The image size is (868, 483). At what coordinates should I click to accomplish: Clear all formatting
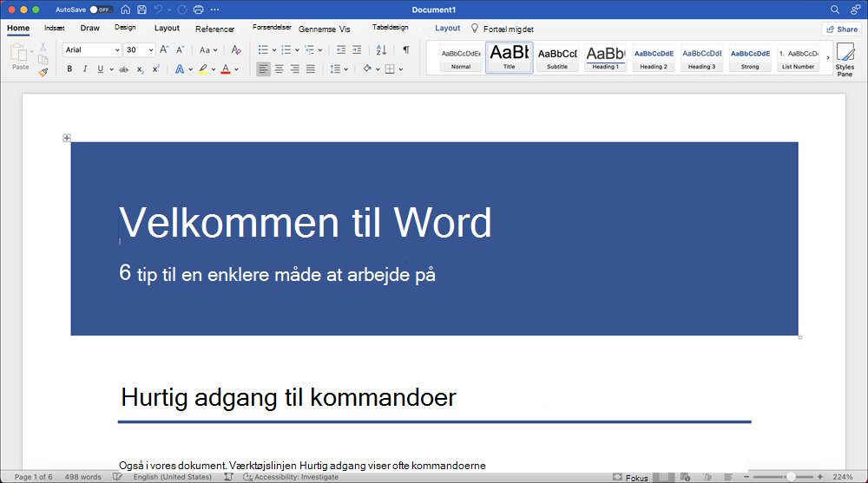236,49
